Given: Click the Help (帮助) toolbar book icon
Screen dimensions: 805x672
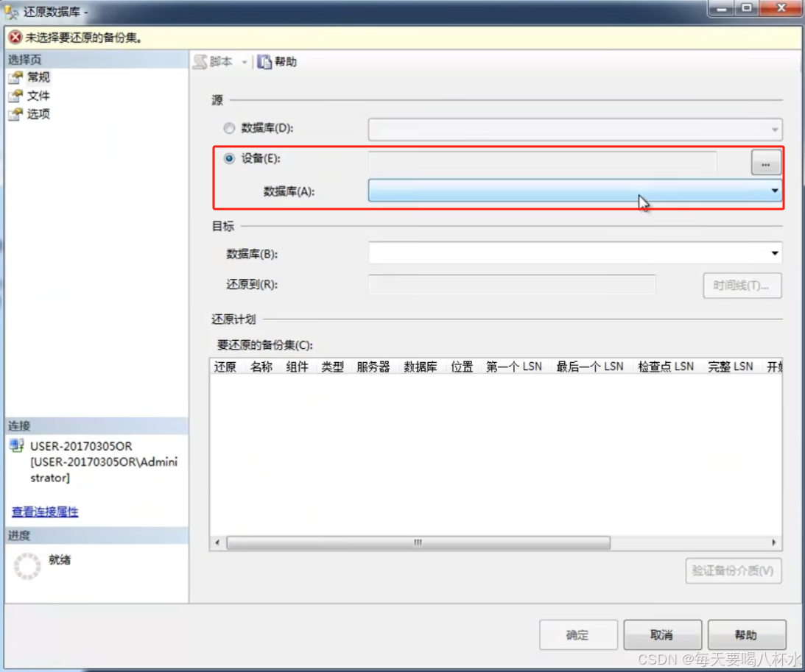Looking at the screenshot, I should coord(264,62).
